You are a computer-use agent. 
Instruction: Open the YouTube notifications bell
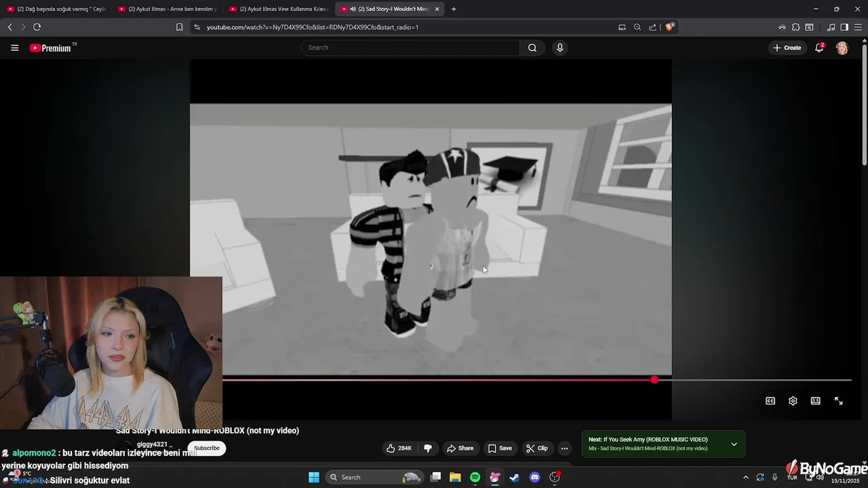(819, 47)
